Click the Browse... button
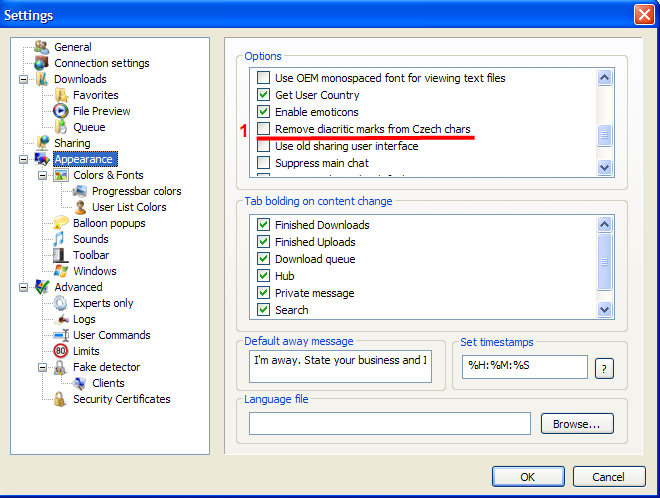Screen dimensions: 660x498 pos(576,424)
